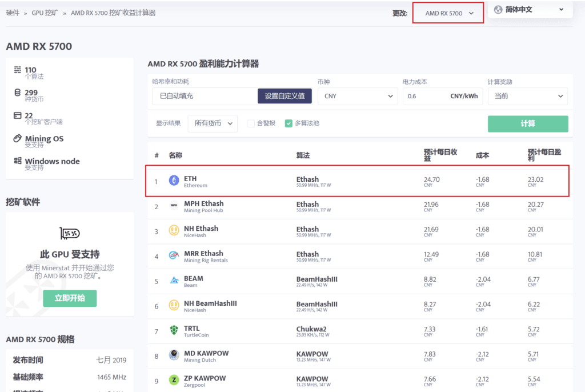Open the 所有货币 results filter dropdown
Viewport: 585px width, 392px height.
pos(213,123)
